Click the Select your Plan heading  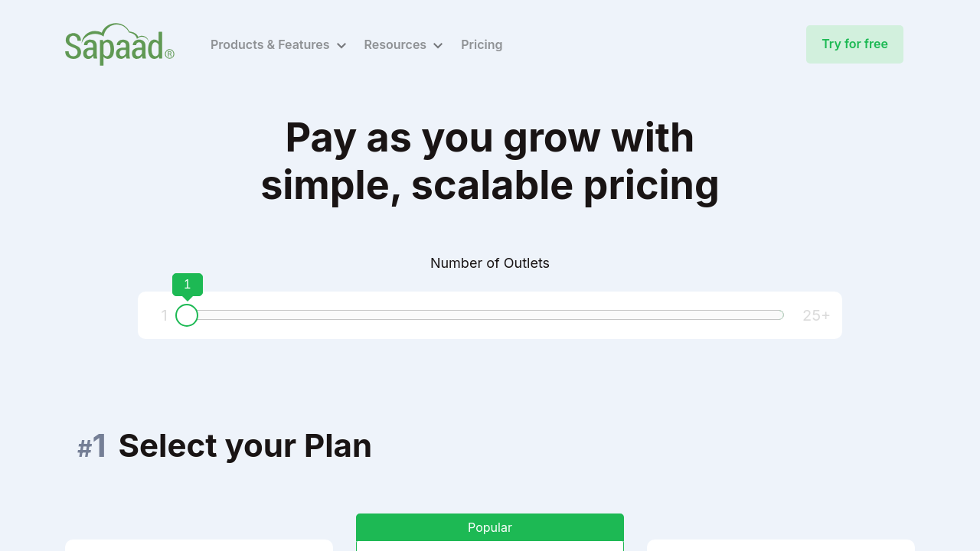[x=245, y=446]
